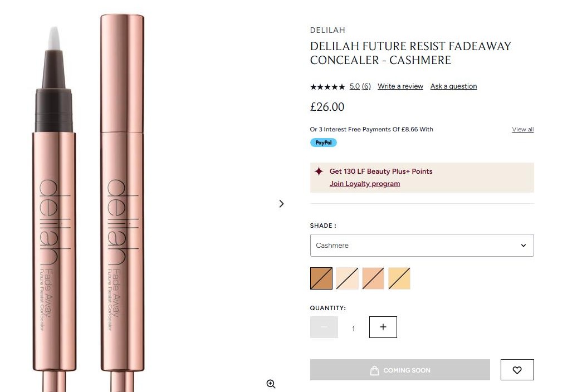Open the Write a review link
The height and width of the screenshot is (392, 582).
click(400, 86)
